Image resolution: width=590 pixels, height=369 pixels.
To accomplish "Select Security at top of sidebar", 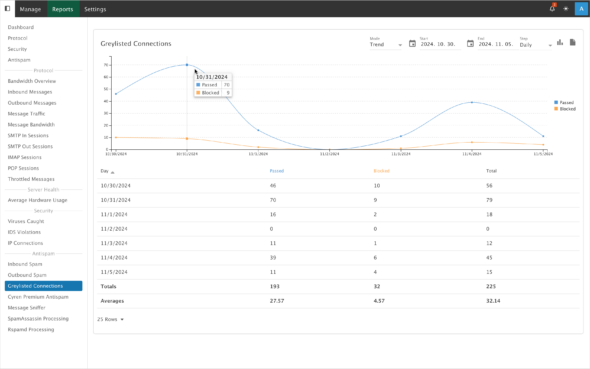I will point(17,49).
